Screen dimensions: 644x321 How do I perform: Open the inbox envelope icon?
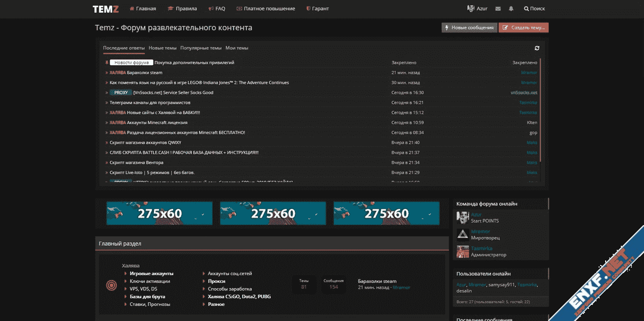(498, 9)
